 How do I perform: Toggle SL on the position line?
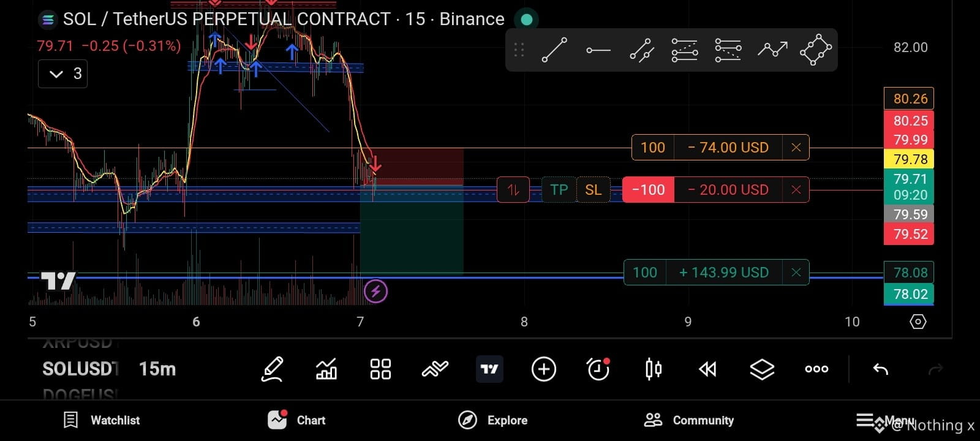594,190
